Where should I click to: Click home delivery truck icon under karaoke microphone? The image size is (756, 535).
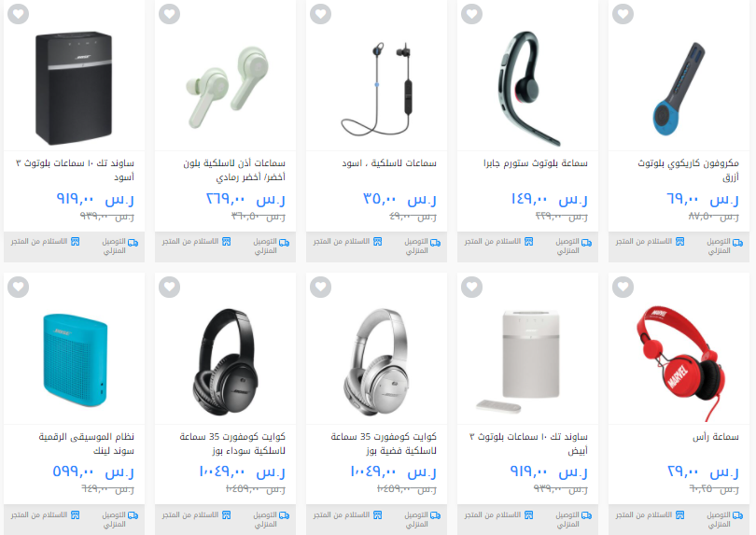click(x=737, y=243)
